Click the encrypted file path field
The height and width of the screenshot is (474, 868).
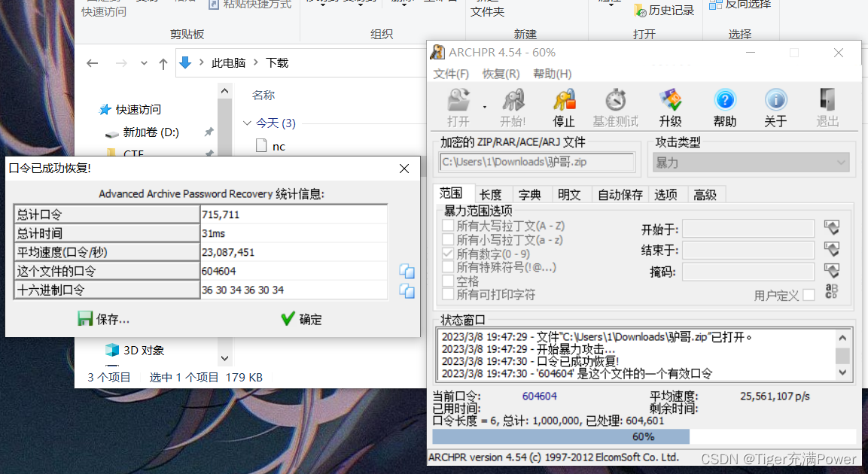point(537,162)
